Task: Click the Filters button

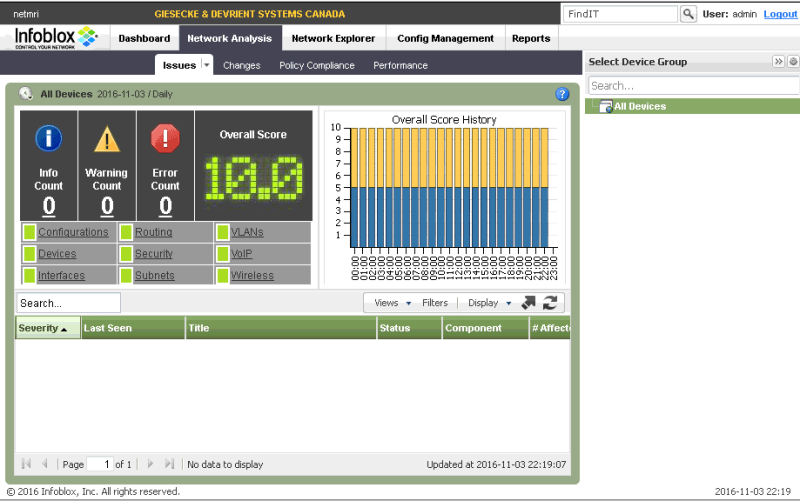Action: pyautogui.click(x=435, y=303)
